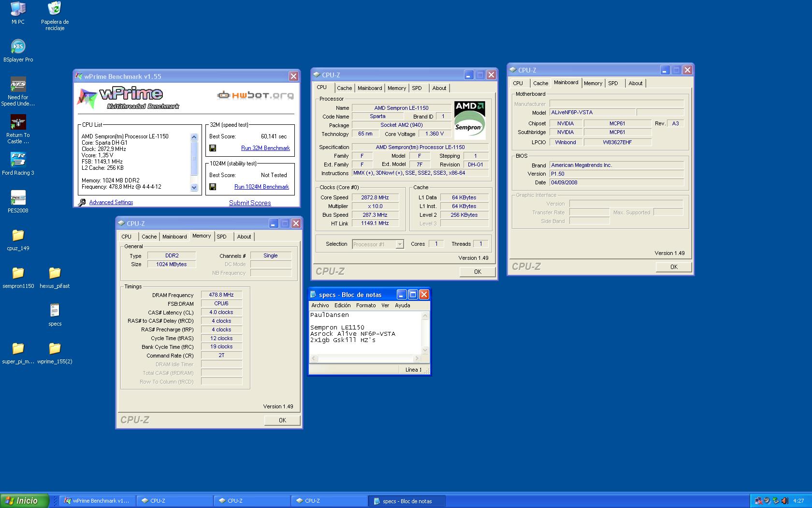Run the 32M Benchmark
The height and width of the screenshot is (508, 812).
(265, 148)
